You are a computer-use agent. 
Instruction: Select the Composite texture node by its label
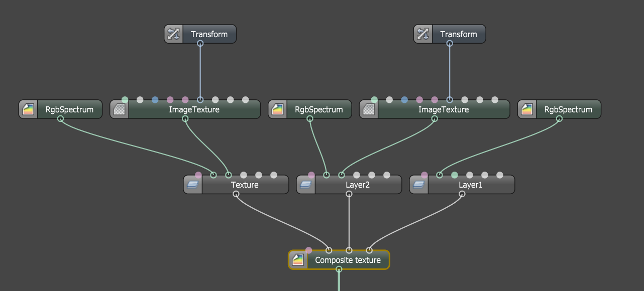tap(348, 260)
